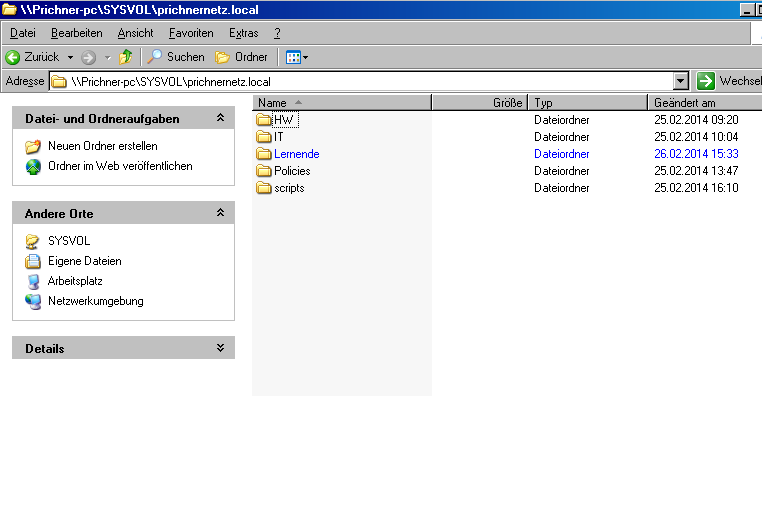Sort by the Größe column header
The width and height of the screenshot is (762, 512).
click(x=480, y=102)
